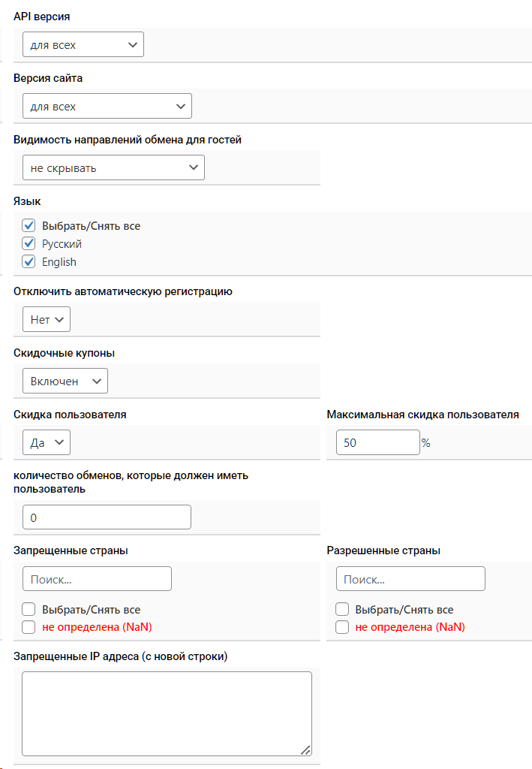Expand the Скидочные купоны dropdown
Viewport: 532px width, 769px height.
click(65, 381)
